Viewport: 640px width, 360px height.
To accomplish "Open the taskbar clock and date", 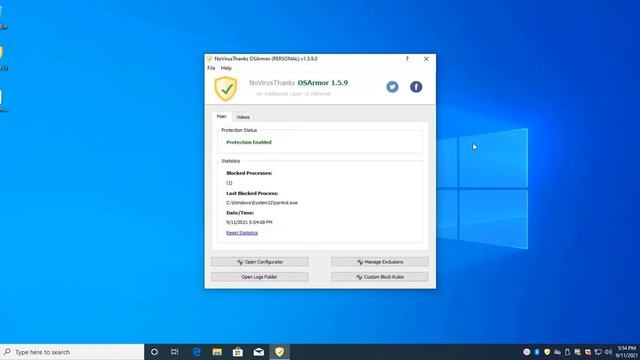I will point(627,352).
